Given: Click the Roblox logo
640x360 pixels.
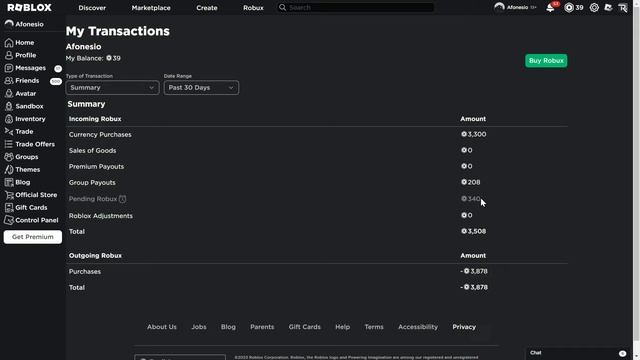Looking at the screenshot, I should pos(29,7).
